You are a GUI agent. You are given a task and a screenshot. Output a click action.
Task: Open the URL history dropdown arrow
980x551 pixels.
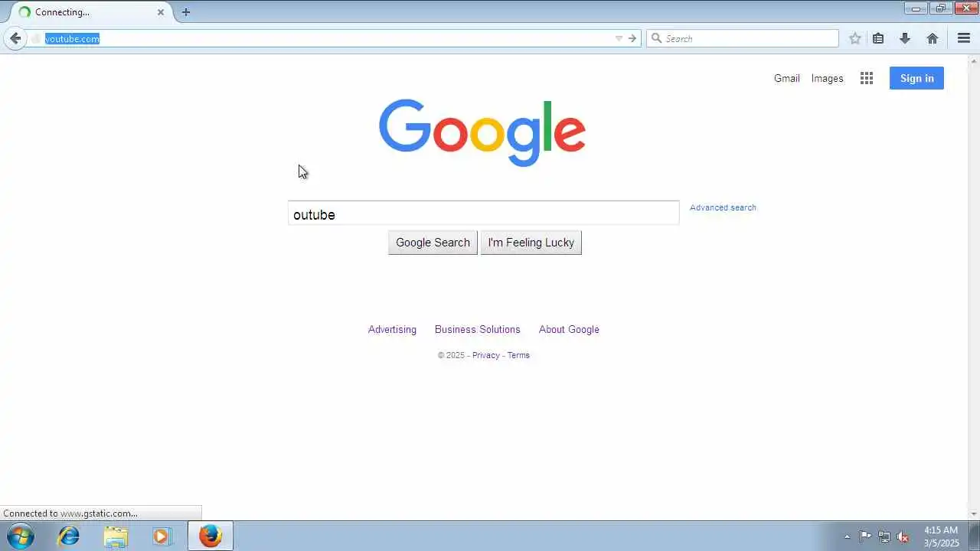(619, 38)
